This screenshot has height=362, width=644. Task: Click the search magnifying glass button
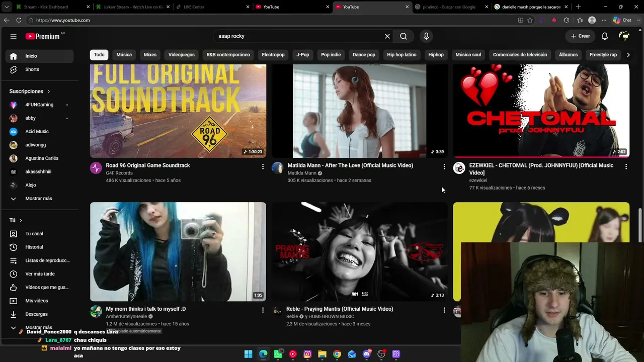[x=404, y=36]
